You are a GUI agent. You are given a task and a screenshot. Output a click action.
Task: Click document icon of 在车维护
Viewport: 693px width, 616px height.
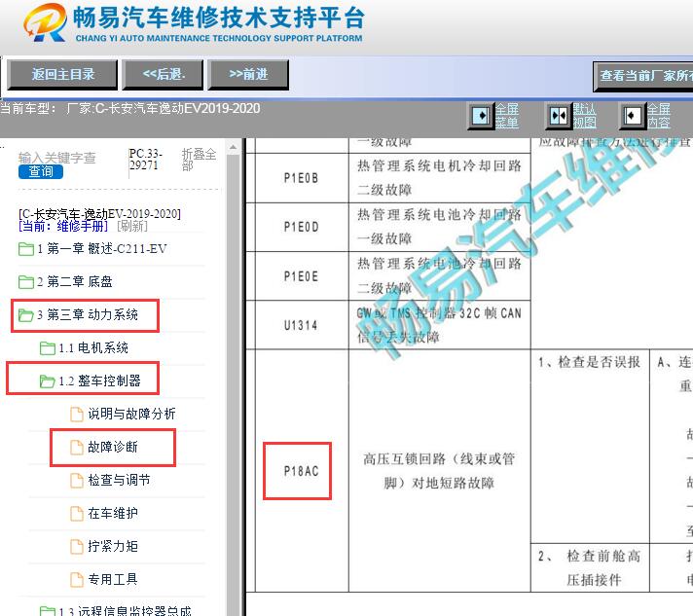(x=77, y=514)
